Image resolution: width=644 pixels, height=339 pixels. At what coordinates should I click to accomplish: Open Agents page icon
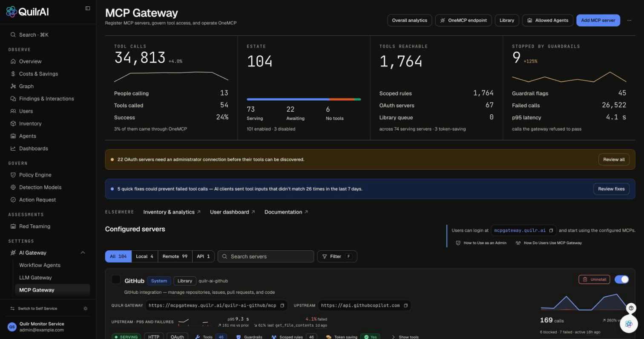coord(13,136)
